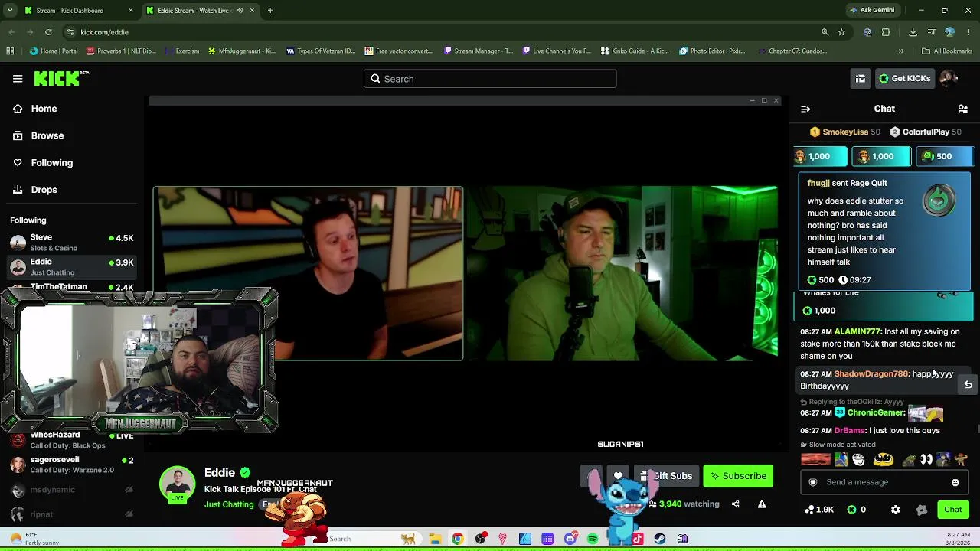Open Steve's channel in Following list
This screenshot has width=980, height=551.
click(72, 243)
